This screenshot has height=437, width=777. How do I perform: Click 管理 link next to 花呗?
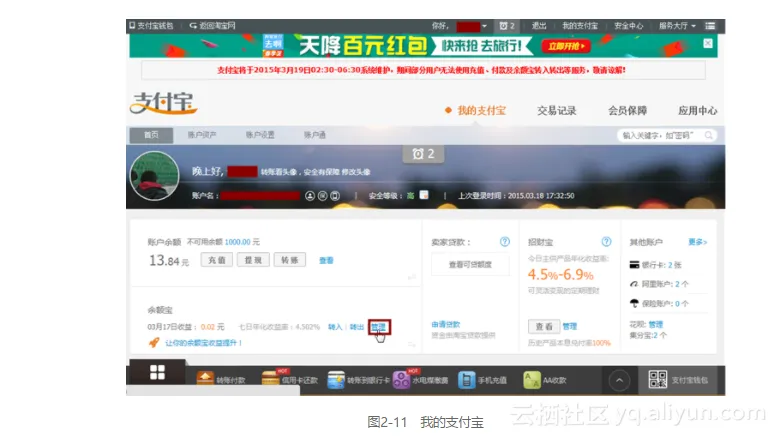click(656, 325)
